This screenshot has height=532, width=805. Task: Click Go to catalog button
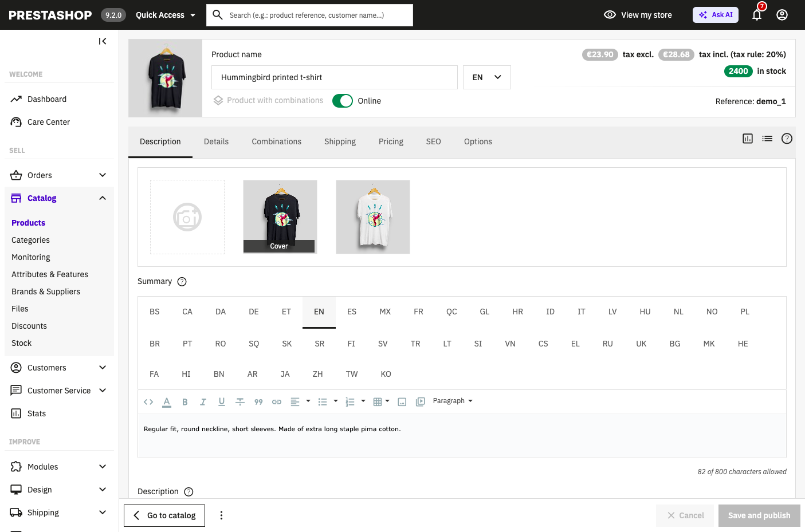point(164,515)
